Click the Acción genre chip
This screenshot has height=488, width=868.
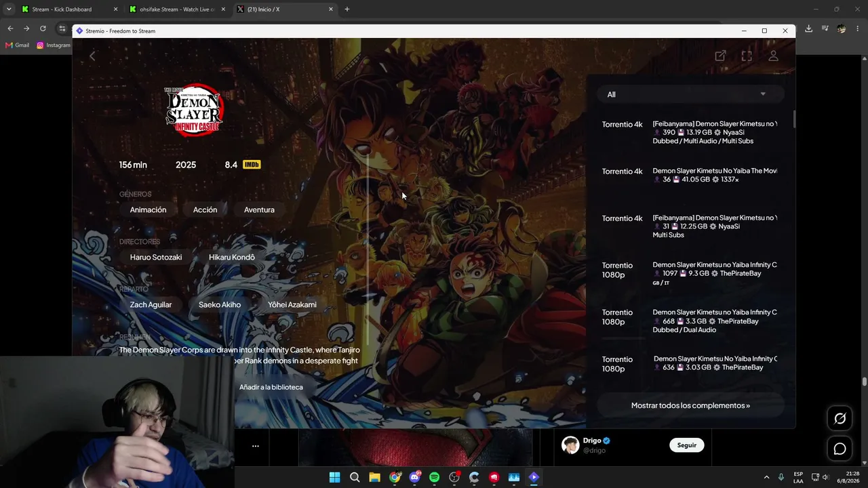click(205, 210)
